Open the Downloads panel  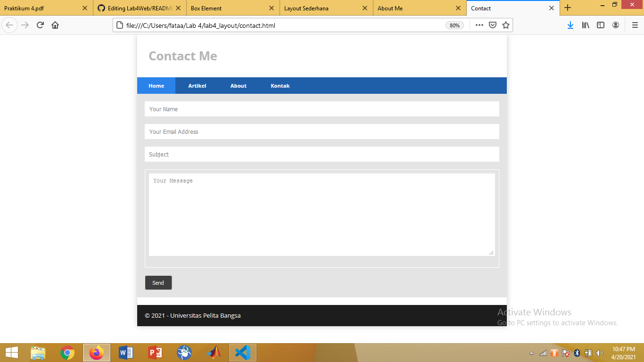570,25
